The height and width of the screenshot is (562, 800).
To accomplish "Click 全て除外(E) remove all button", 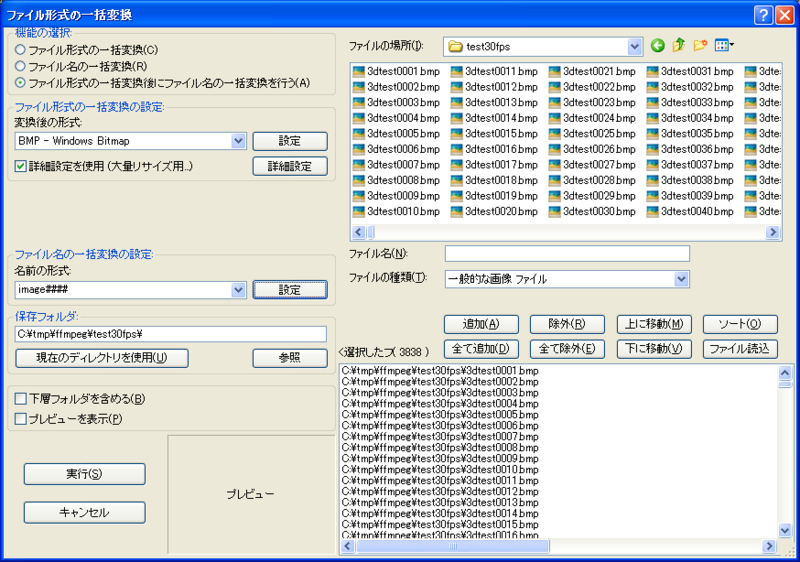I will coord(567,349).
